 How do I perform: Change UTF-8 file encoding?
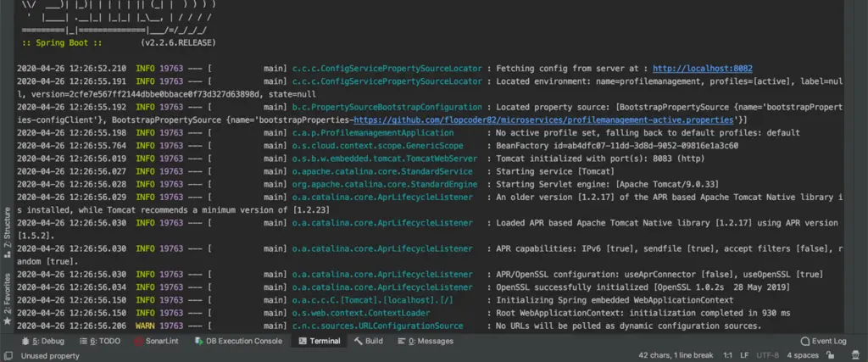pos(768,355)
